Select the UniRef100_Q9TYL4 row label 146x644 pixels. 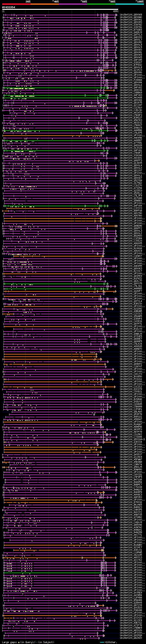click(x=131, y=301)
